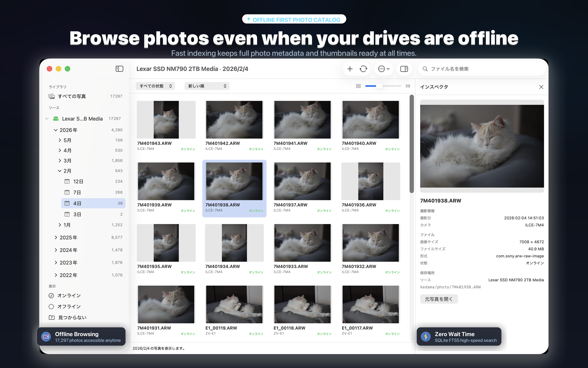Open the 新しい順 sort dropdown
588x368 pixels.
(x=207, y=86)
